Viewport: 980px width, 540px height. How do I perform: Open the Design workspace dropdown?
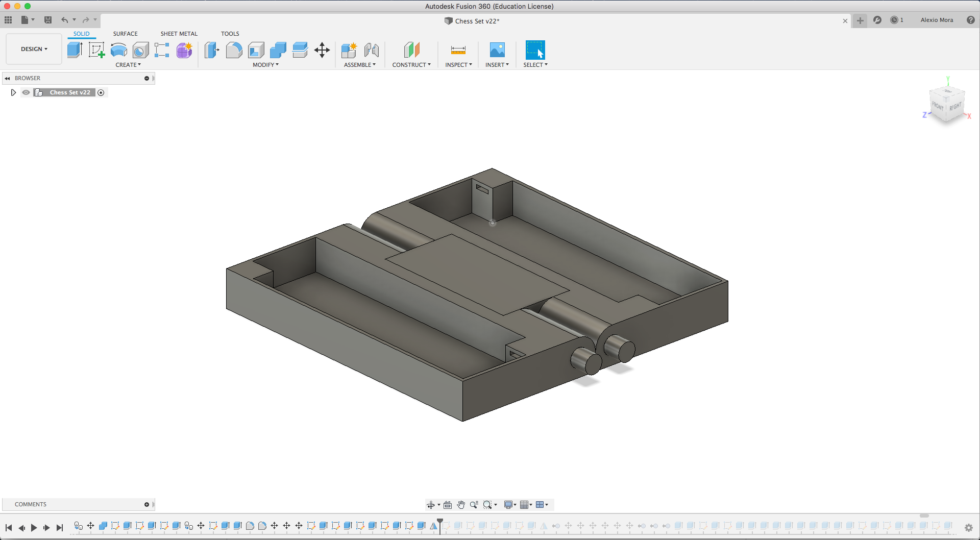[34, 49]
